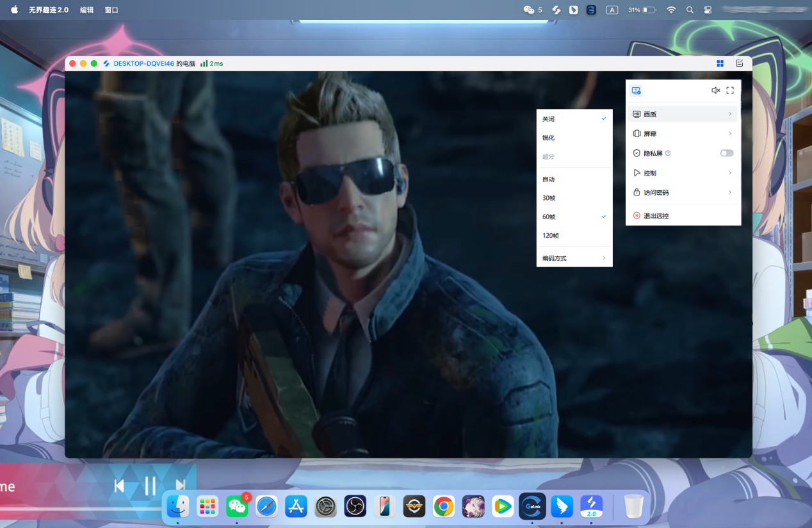Open Google Chrome from the Dock

click(x=444, y=506)
